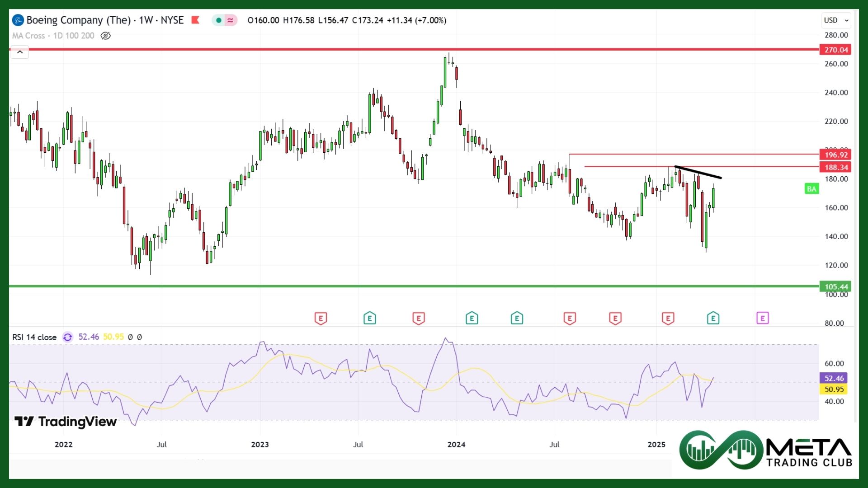This screenshot has width=868, height=488.
Task: Select the MA Cross 1D 100 200 legend
Action: 53,36
